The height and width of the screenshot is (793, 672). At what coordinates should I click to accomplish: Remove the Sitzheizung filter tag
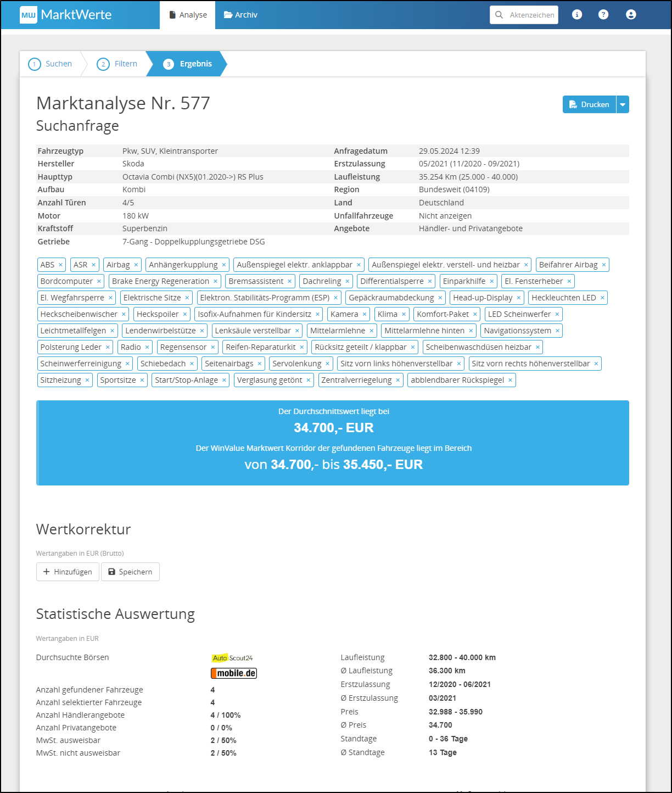tap(87, 381)
